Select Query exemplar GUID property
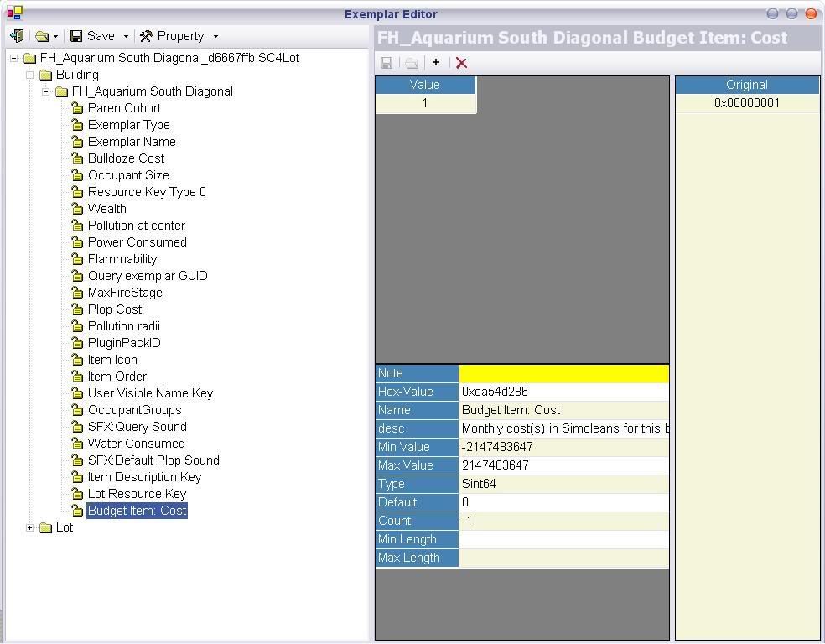 pyautogui.click(x=148, y=276)
